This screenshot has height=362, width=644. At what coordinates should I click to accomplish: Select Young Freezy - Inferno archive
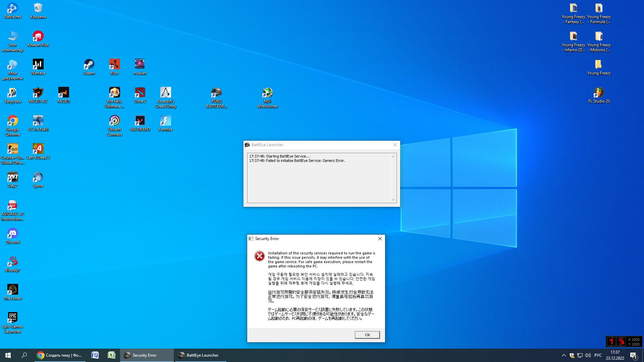coord(574,41)
